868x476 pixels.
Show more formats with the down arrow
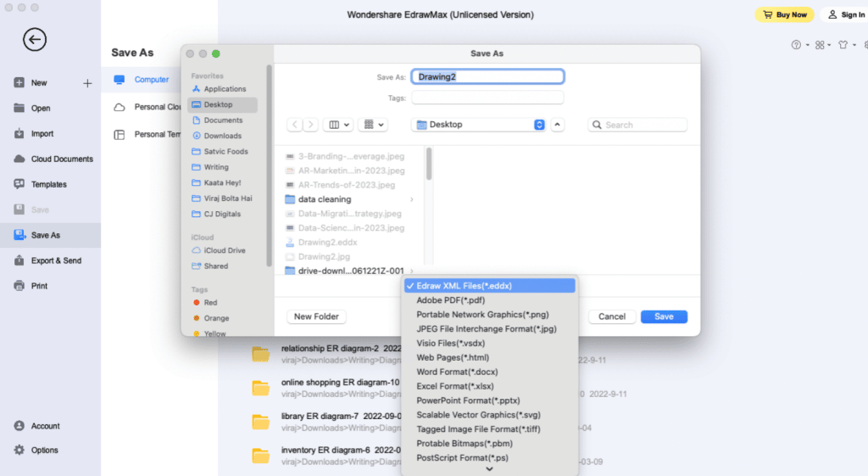coord(489,469)
